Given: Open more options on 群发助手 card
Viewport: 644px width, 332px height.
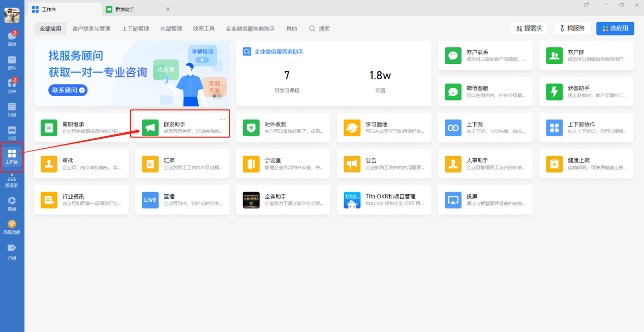Looking at the screenshot, I should click(x=222, y=119).
